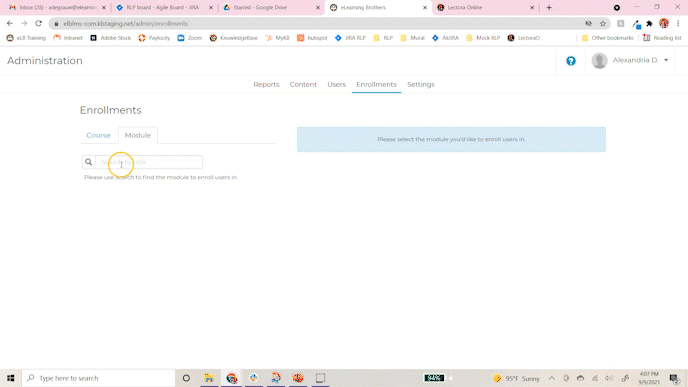This screenshot has height=387, width=688.
Task: Click the Chrome taskbar icon
Action: point(232,378)
